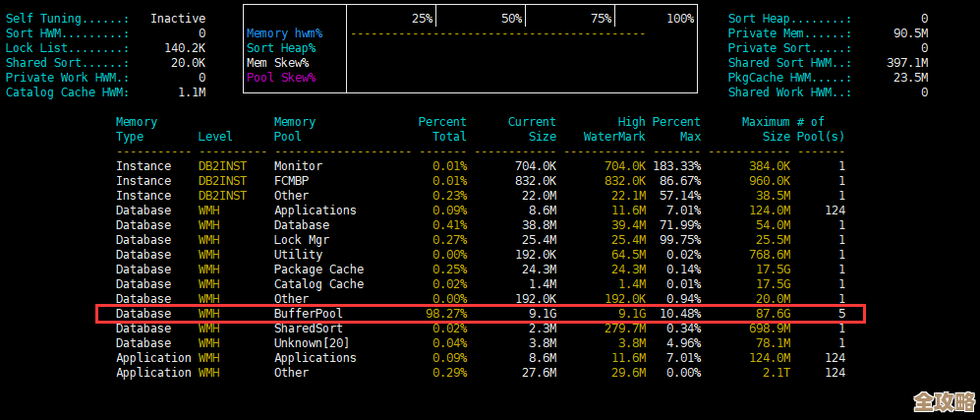Click the magenta Pool Skew% legend entry
Image resolution: width=980 pixels, height=420 pixels.
coord(281,78)
